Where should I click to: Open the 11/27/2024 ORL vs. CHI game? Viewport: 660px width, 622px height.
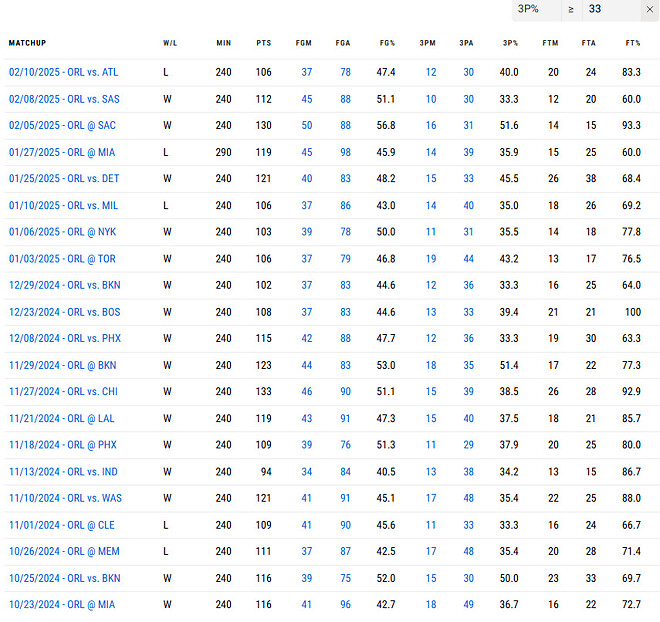click(63, 392)
